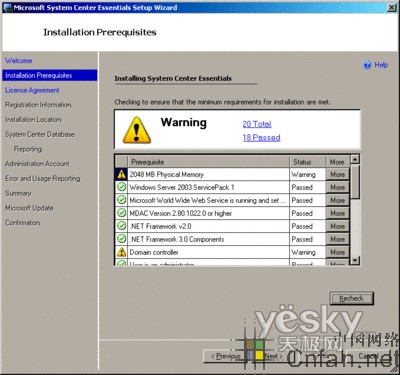Image resolution: width=400 pixels, height=375 pixels.
Task: Open the Help link
Action: (x=381, y=65)
